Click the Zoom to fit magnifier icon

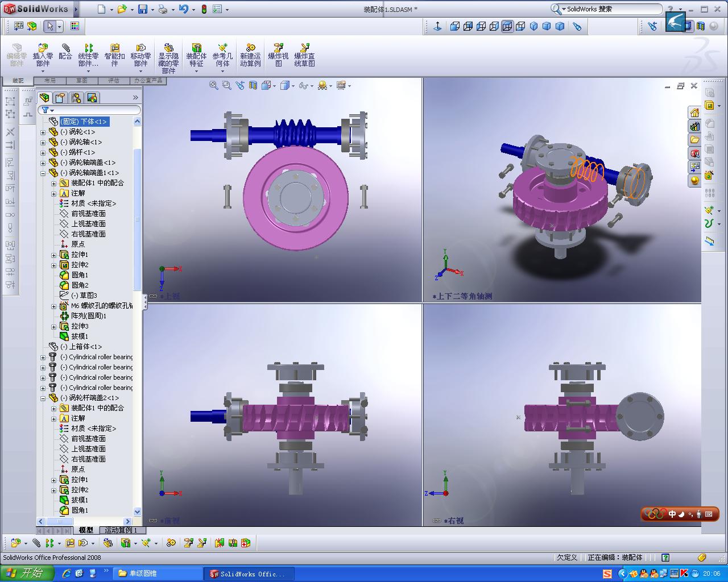[213, 85]
